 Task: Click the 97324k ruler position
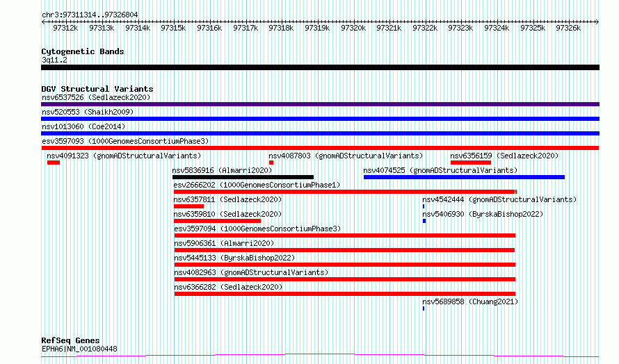point(497,28)
